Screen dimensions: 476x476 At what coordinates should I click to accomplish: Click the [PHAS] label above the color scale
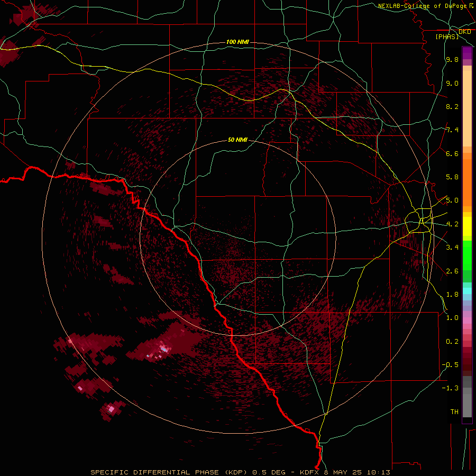(x=447, y=36)
